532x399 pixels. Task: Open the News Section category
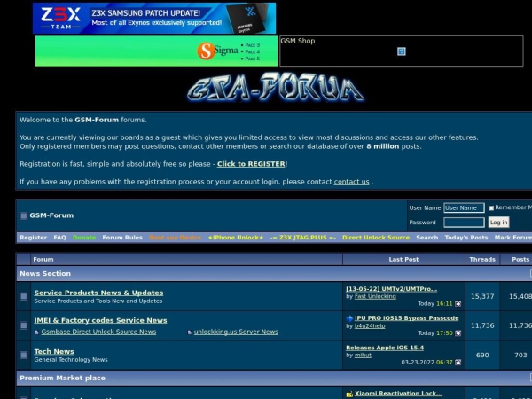45,273
